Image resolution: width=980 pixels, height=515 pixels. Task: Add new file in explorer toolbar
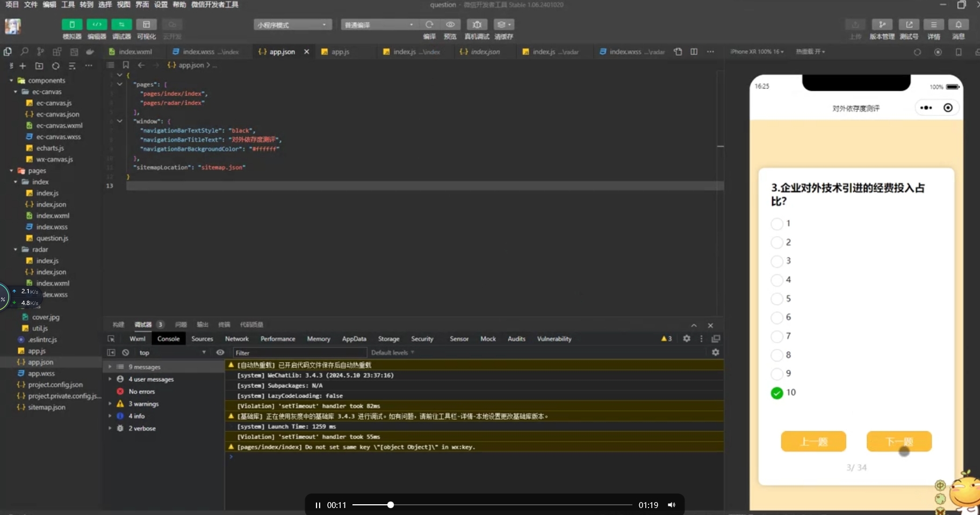pos(23,66)
